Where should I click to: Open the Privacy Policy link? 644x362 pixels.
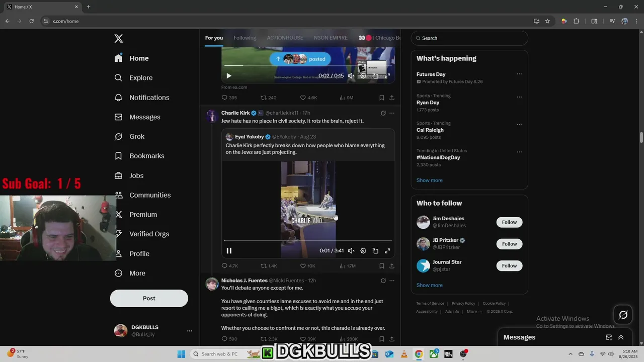click(463, 304)
